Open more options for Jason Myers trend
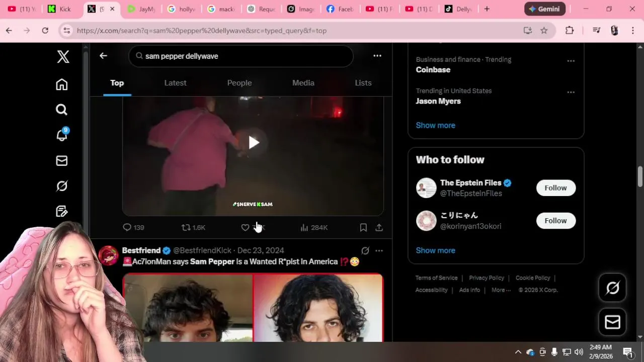 [x=571, y=92]
